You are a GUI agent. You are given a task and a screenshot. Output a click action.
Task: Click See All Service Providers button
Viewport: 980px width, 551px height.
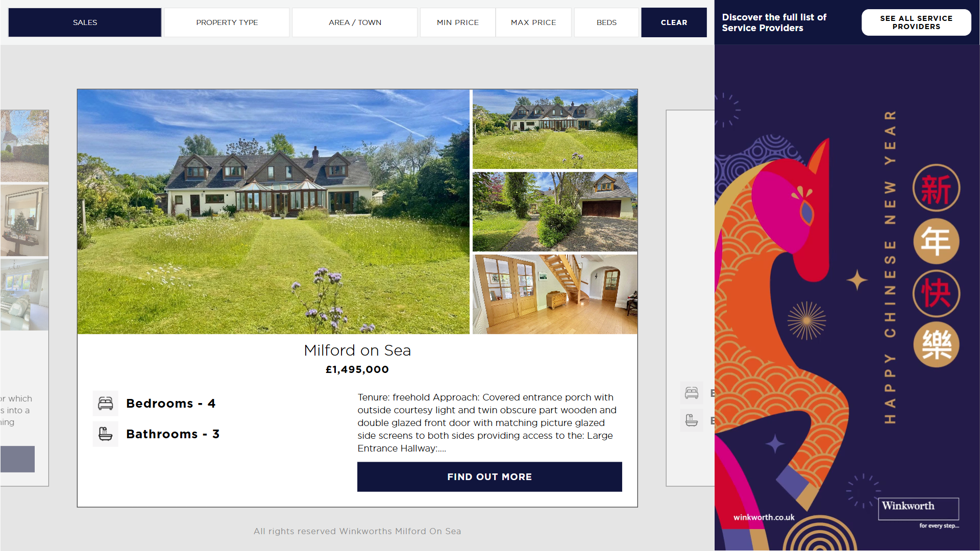pyautogui.click(x=916, y=22)
